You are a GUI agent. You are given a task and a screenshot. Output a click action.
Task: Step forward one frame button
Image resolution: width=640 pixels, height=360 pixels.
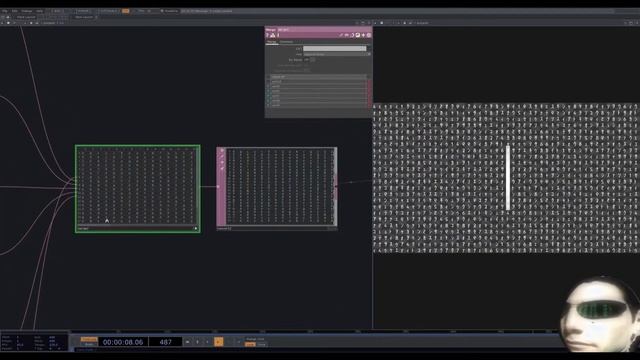[239, 342]
